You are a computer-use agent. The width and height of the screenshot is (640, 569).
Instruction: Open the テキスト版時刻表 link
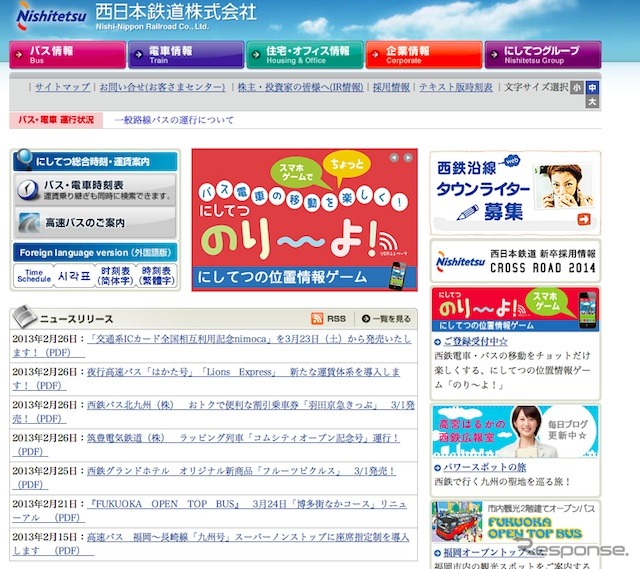456,87
